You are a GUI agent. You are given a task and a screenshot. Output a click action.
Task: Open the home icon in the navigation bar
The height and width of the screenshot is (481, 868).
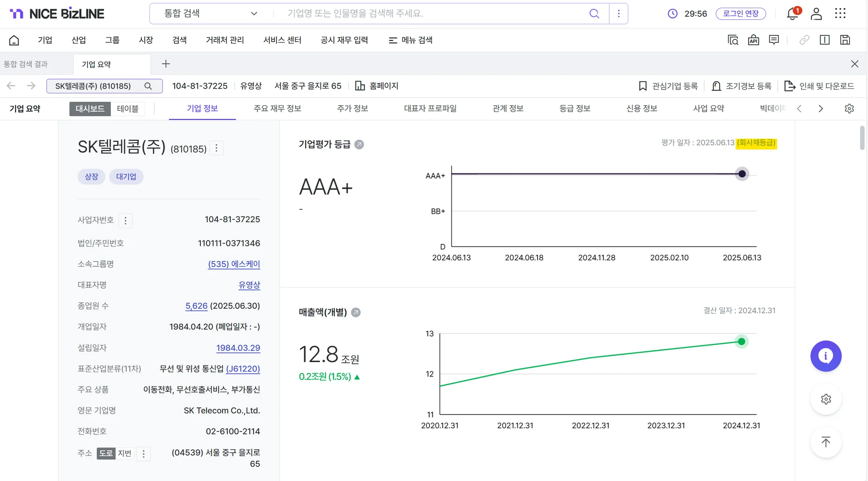14,40
